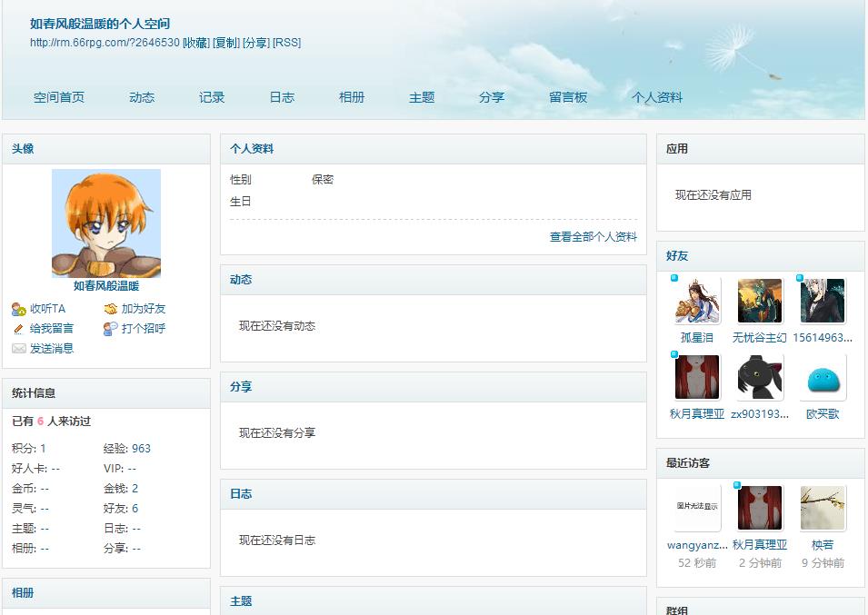Click the 发送消息 text link
The image size is (868, 615).
(x=52, y=349)
